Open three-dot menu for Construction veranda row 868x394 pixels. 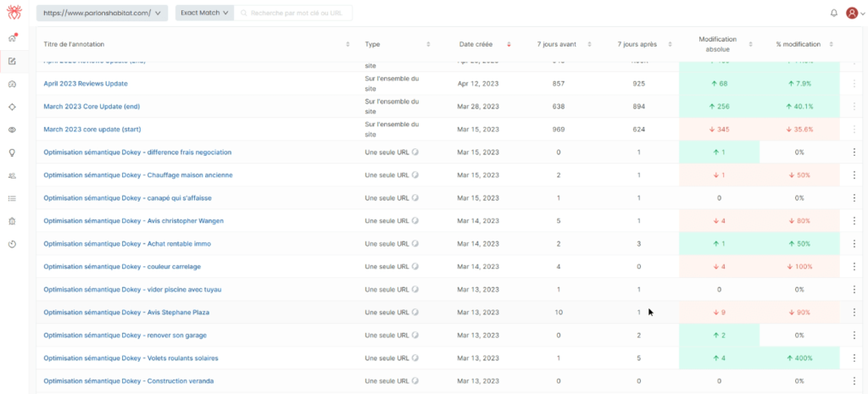(x=854, y=381)
